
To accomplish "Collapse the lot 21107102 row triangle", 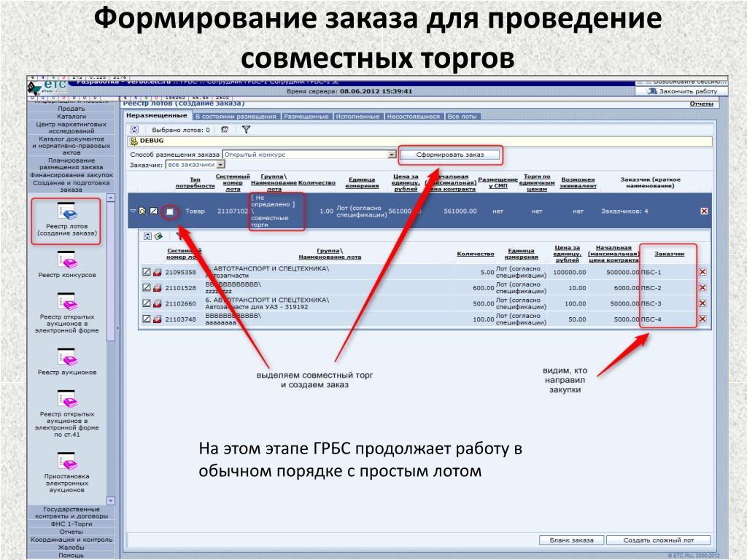I will point(133,211).
